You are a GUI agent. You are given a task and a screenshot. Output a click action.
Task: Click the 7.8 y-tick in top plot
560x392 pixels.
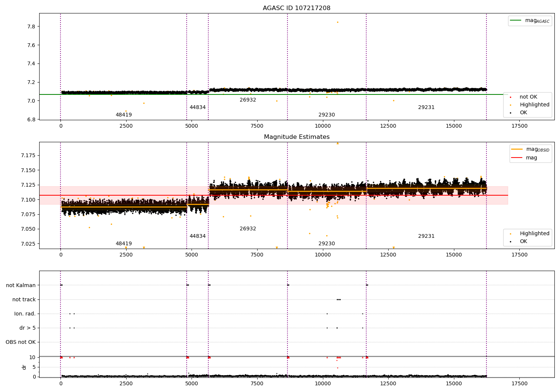pos(31,27)
